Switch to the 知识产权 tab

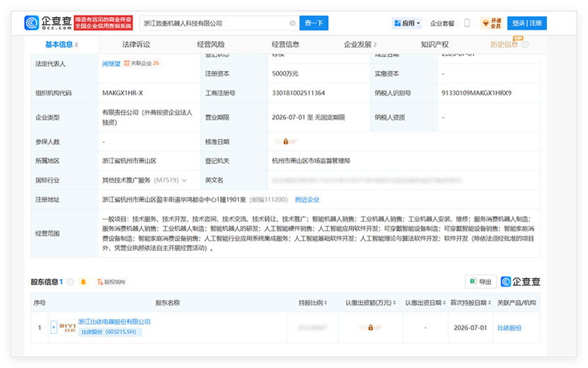pos(434,45)
